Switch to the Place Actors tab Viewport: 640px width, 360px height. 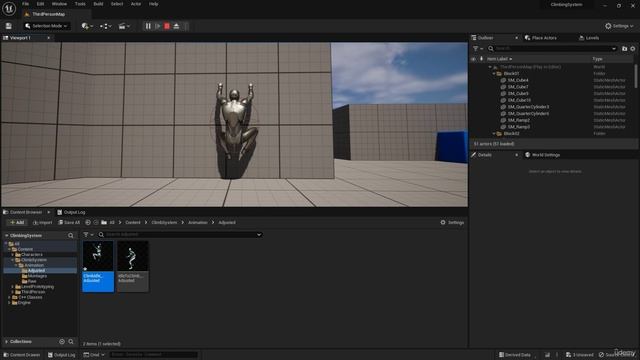[540, 38]
